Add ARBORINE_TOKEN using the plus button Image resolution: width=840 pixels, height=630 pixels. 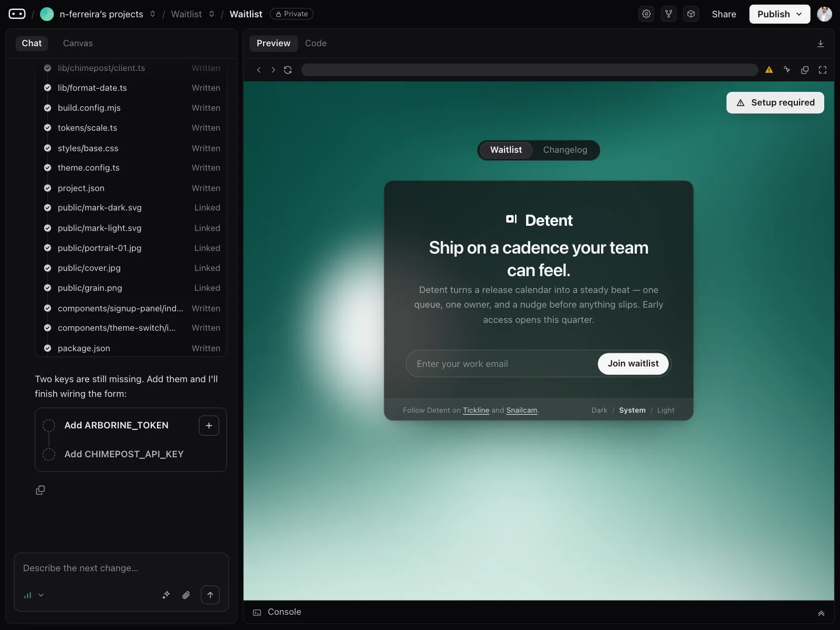point(209,426)
